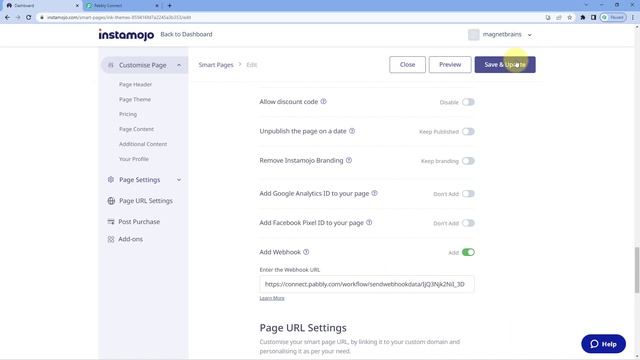
Task: Click the Smart Pages breadcrumb link
Action: click(x=216, y=65)
